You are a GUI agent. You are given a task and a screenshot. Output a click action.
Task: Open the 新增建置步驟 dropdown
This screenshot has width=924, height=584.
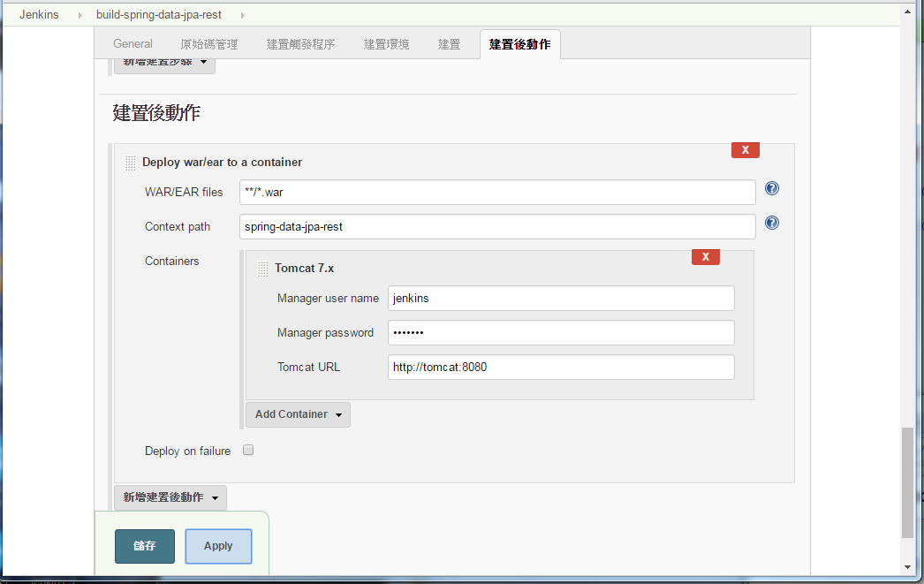164,63
